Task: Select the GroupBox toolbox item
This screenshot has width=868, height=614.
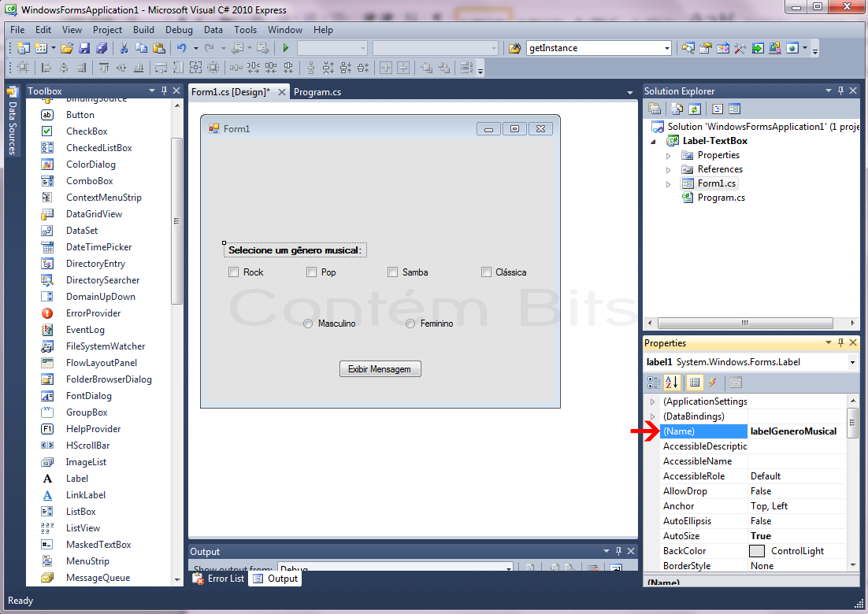Action: click(87, 412)
